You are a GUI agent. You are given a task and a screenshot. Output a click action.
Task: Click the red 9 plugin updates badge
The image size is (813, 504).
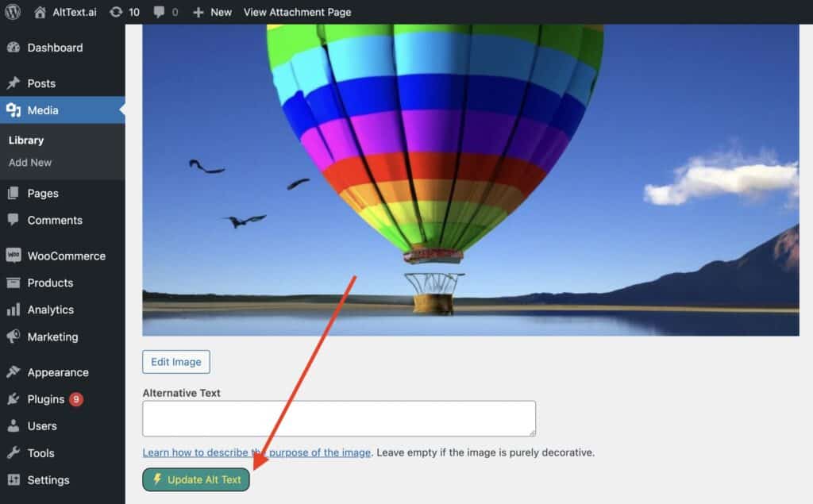coord(76,399)
